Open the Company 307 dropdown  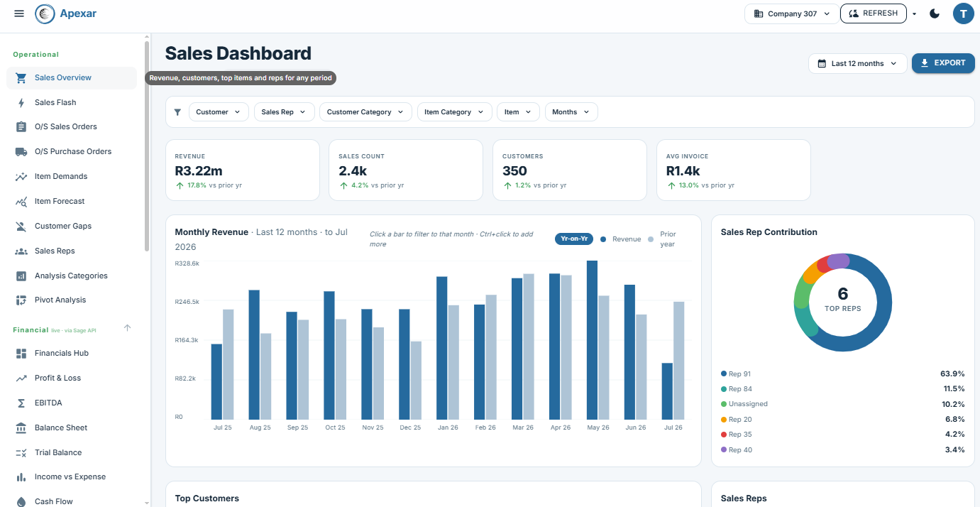coord(792,13)
